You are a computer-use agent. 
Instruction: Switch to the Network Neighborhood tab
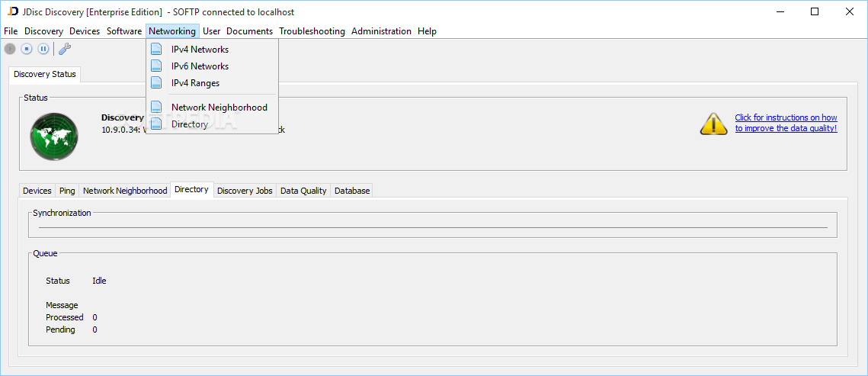[124, 191]
